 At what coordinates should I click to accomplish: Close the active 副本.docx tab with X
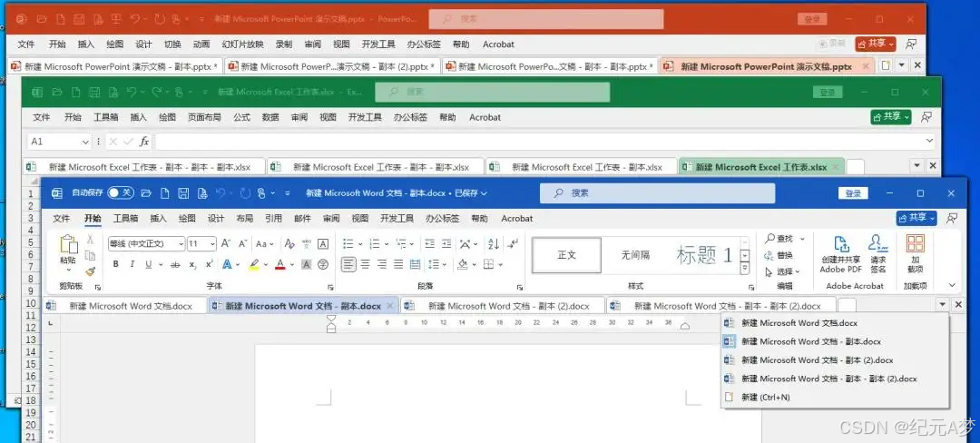(389, 306)
